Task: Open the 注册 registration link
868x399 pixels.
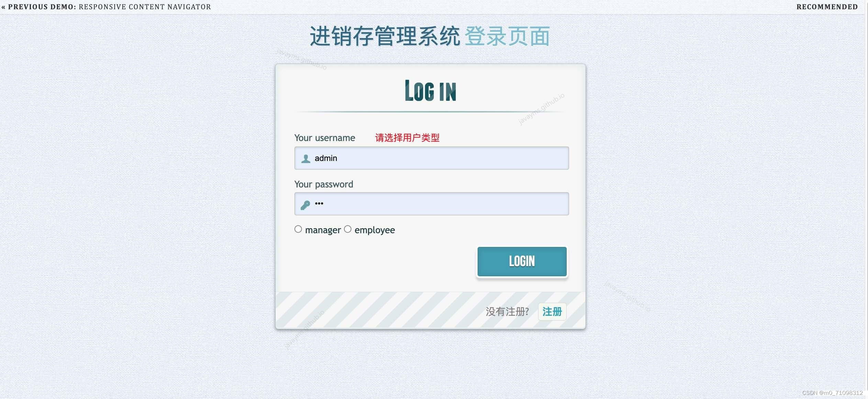Action: point(552,312)
